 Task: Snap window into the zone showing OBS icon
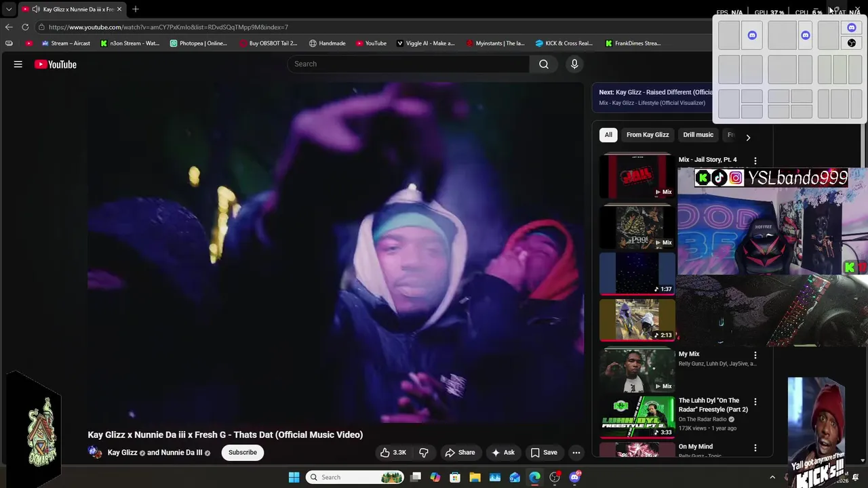[852, 43]
